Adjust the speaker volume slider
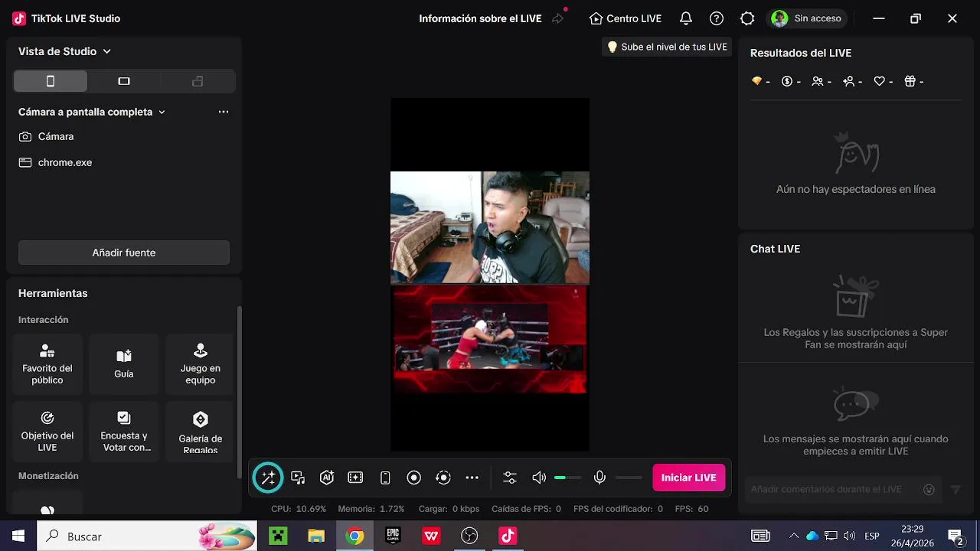This screenshot has height=551, width=980. click(x=567, y=478)
